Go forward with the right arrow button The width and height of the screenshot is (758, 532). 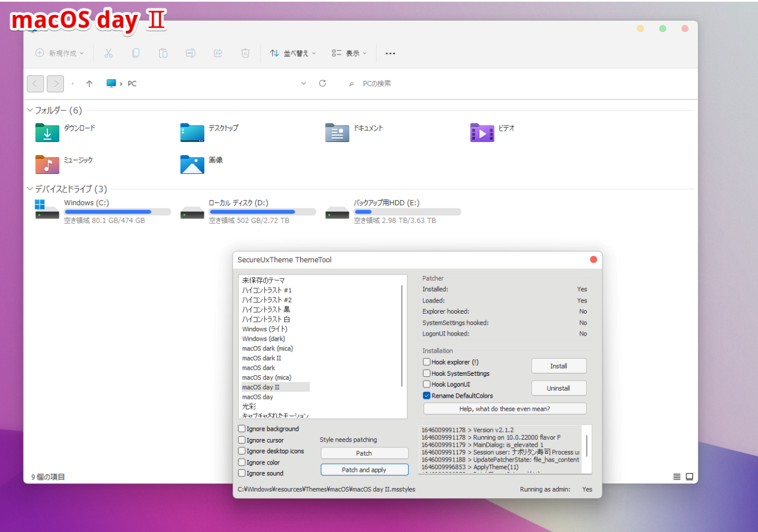click(56, 83)
